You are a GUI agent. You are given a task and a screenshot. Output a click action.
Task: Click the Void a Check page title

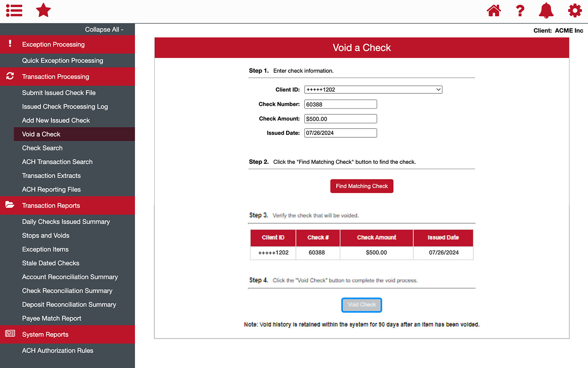pos(362,48)
